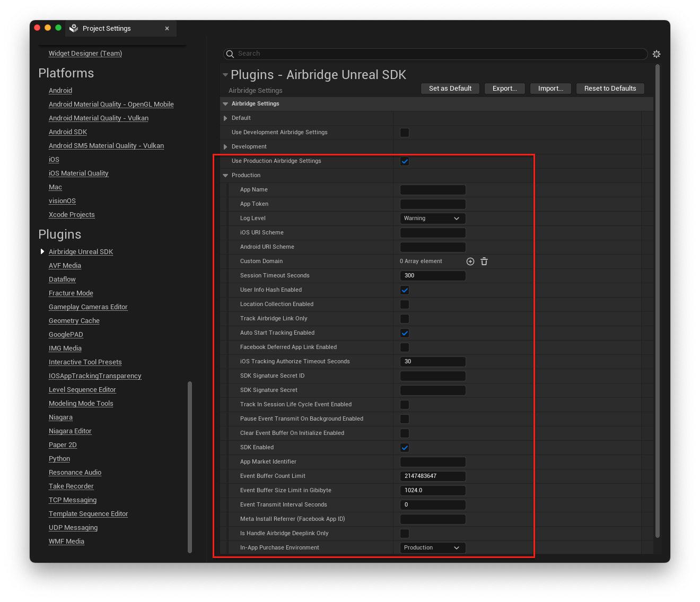Click the SDK Signature Secret field
Image resolution: width=700 pixels, height=602 pixels.
coord(433,390)
